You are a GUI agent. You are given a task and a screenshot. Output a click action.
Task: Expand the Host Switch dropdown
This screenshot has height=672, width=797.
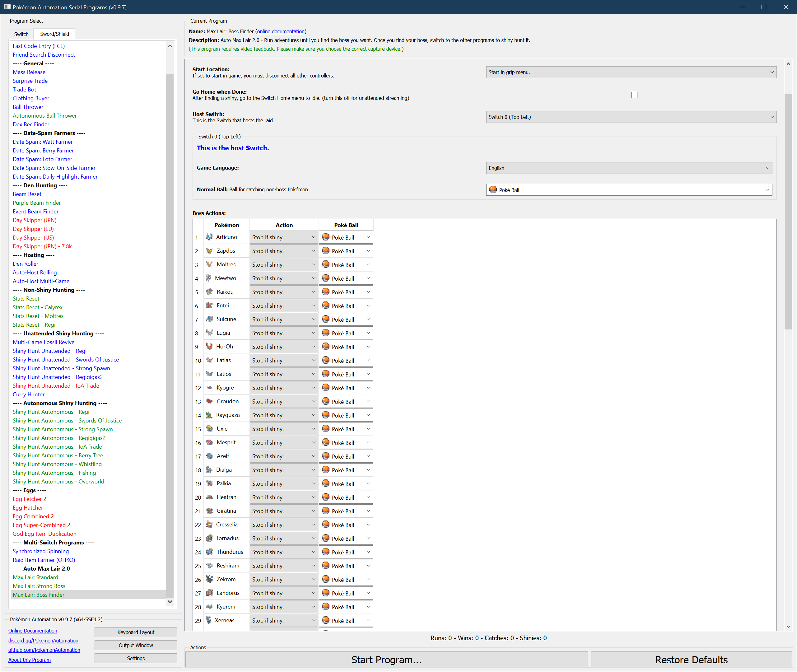point(631,117)
